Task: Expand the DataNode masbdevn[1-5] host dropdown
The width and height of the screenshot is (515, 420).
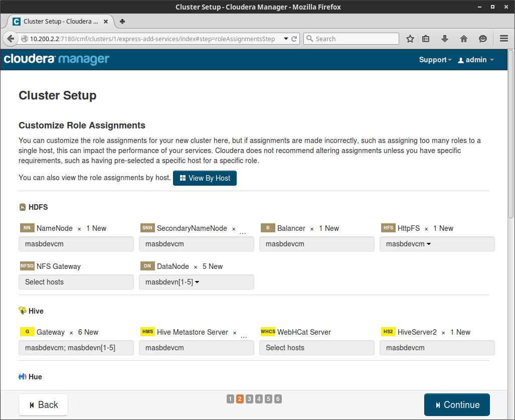Action: (x=197, y=282)
